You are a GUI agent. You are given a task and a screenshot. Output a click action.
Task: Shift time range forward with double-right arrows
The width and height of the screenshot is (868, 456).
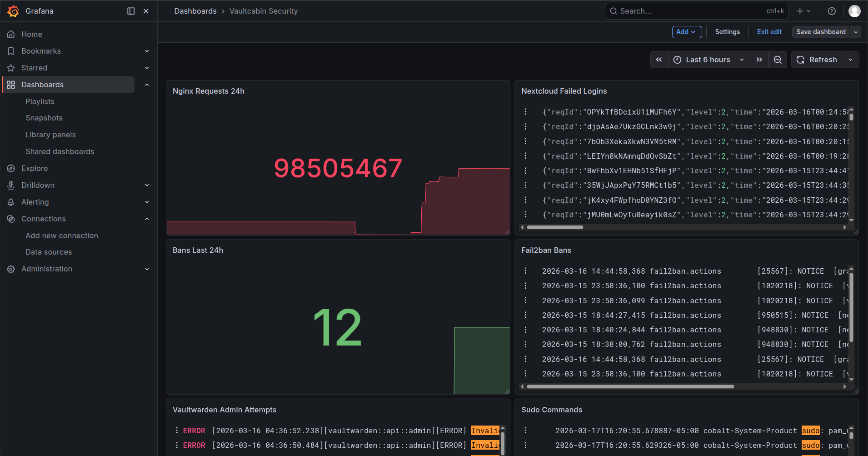point(759,60)
